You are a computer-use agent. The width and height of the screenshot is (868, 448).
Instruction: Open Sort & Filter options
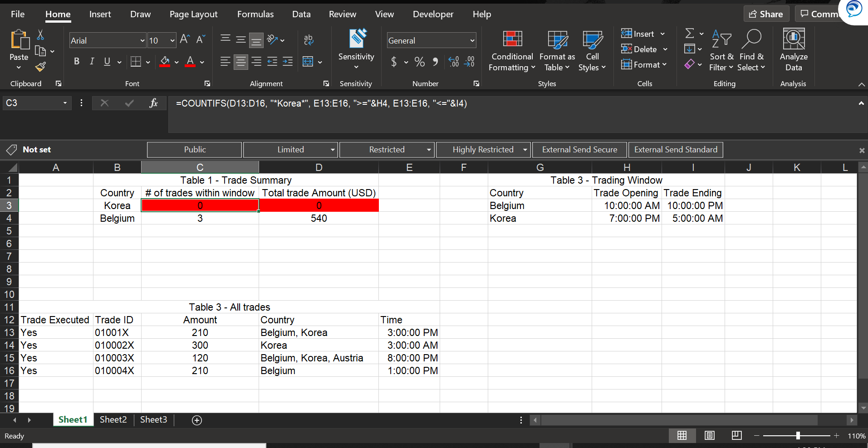[721, 51]
